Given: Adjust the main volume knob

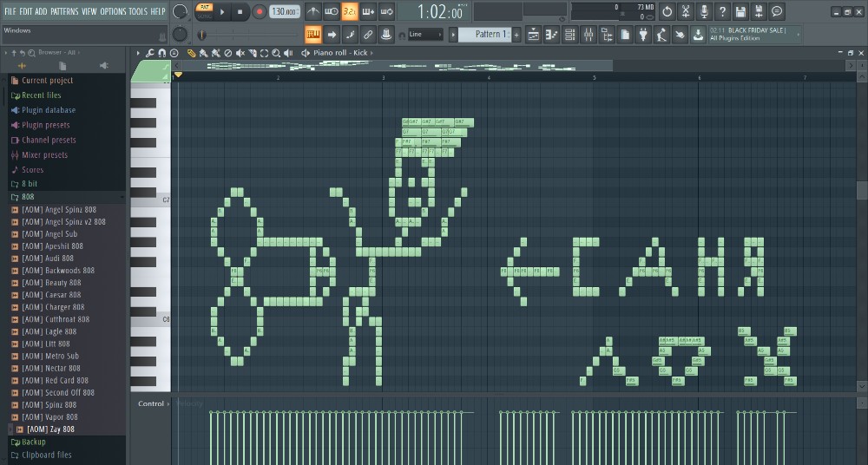Looking at the screenshot, I should click(180, 11).
